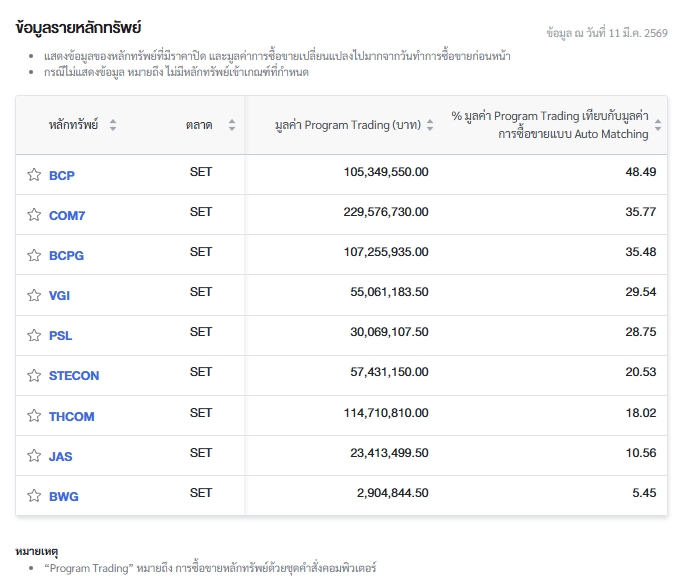Image resolution: width=693 pixels, height=584 pixels.
Task: Open COM7 security details link
Action: click(66, 215)
